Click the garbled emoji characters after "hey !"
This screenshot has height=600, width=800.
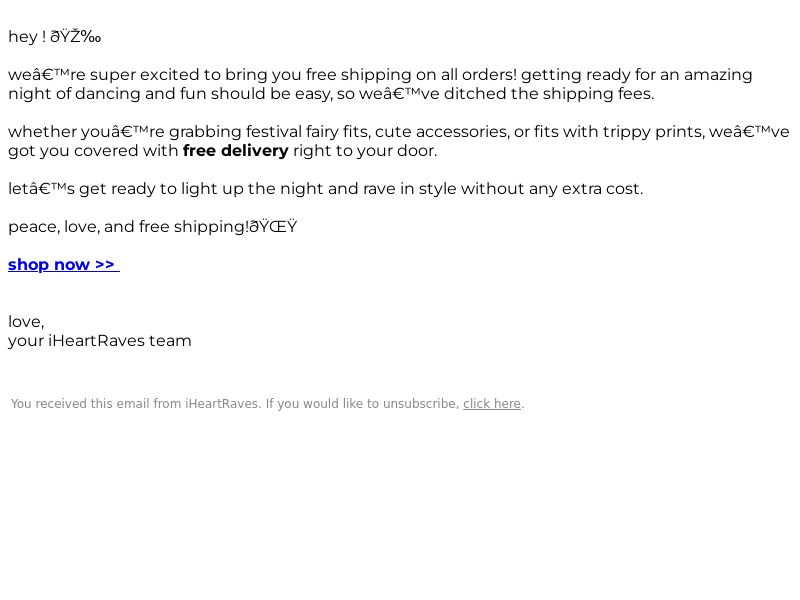tap(76, 37)
